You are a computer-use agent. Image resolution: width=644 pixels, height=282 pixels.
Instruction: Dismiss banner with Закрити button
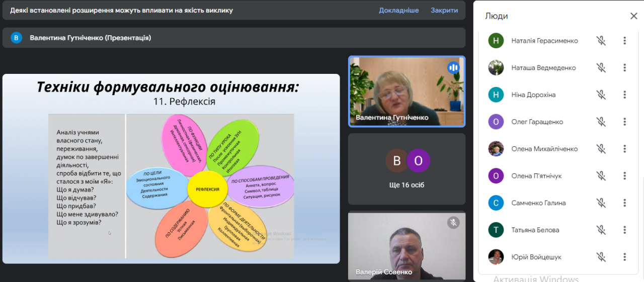[444, 10]
